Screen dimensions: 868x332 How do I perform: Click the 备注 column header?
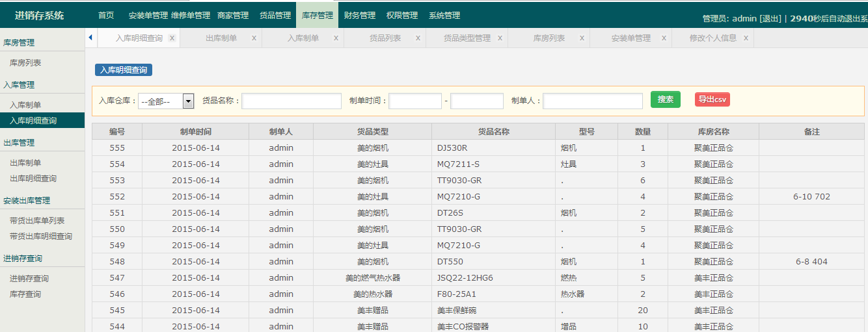(x=812, y=131)
